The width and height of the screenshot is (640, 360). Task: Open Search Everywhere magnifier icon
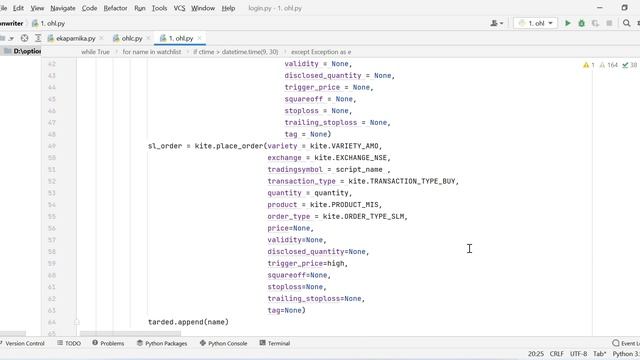click(627, 23)
